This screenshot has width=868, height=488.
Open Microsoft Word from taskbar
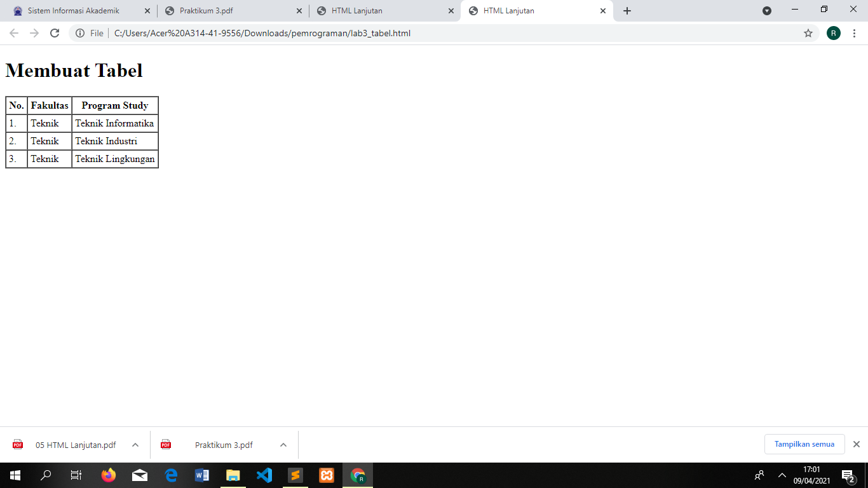tap(202, 475)
